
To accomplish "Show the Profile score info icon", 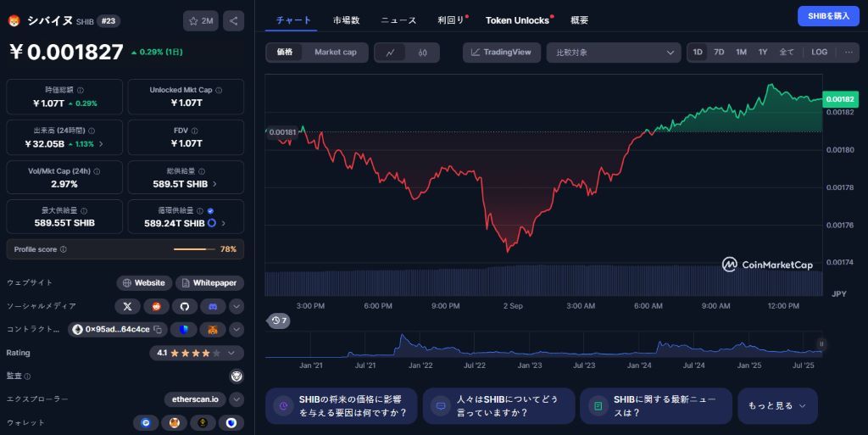I will point(63,249).
